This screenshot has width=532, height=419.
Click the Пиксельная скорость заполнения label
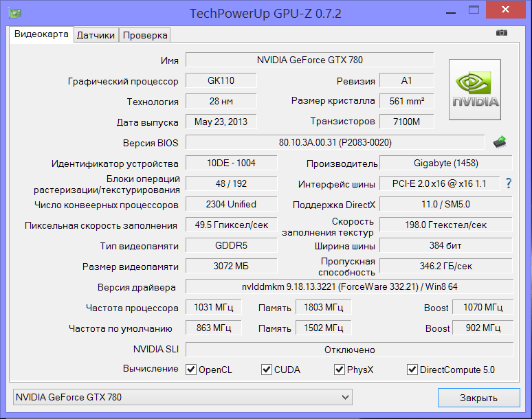coord(101,226)
